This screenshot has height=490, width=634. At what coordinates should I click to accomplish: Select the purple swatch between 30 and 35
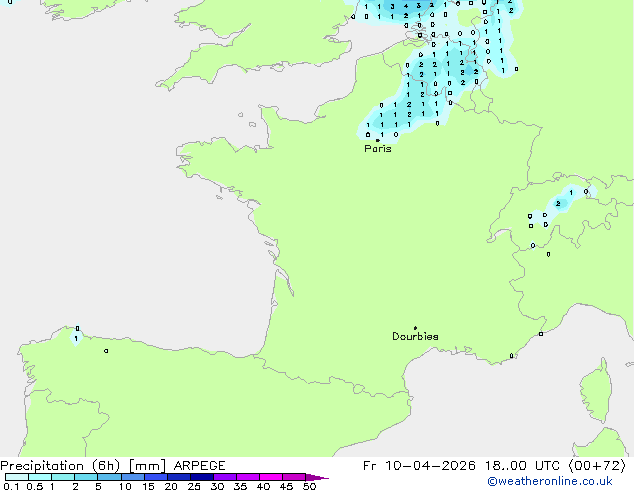click(x=225, y=477)
